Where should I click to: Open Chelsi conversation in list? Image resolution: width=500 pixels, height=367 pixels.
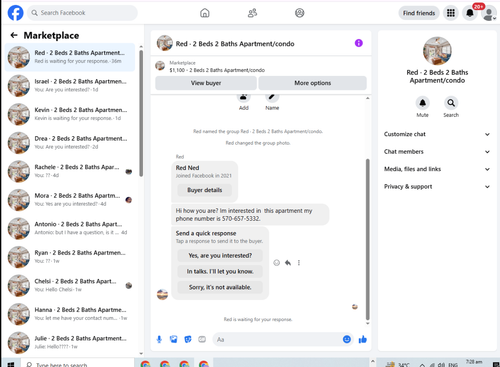70,285
